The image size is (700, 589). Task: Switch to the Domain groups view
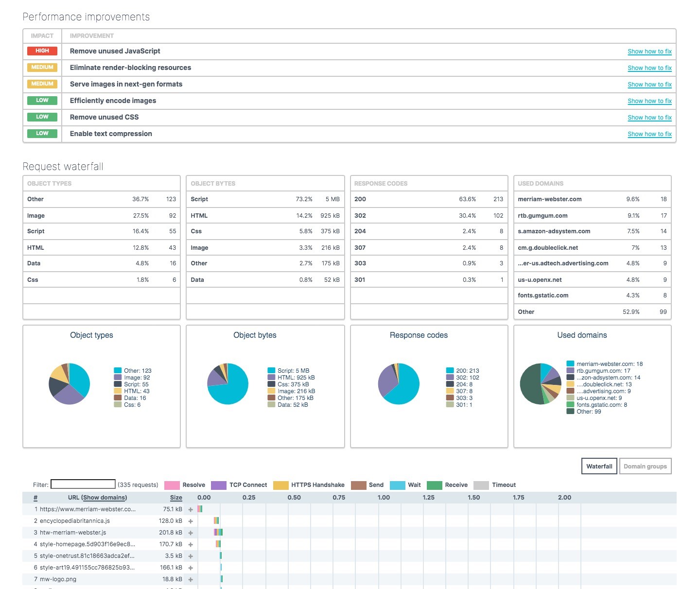pyautogui.click(x=645, y=466)
